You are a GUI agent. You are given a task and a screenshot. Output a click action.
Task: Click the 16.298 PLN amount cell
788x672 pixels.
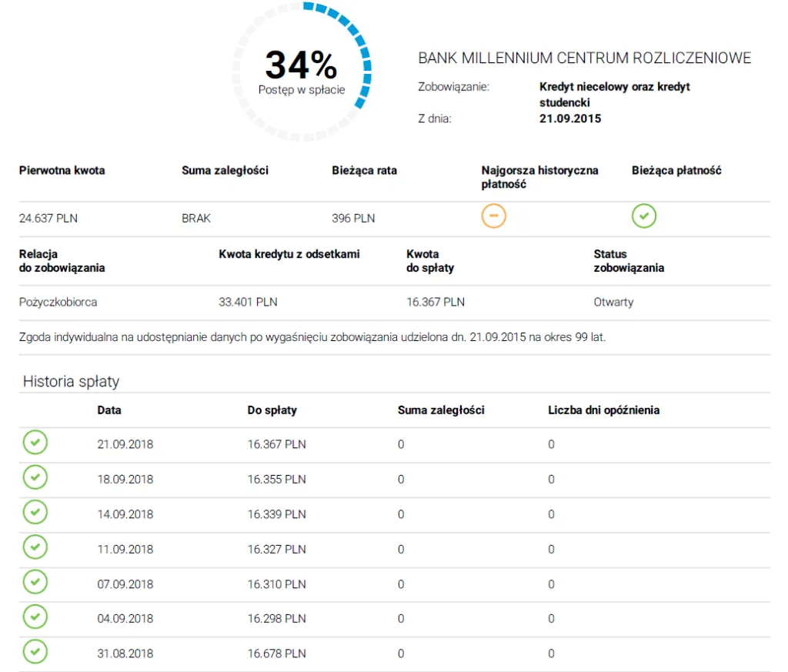(x=276, y=619)
